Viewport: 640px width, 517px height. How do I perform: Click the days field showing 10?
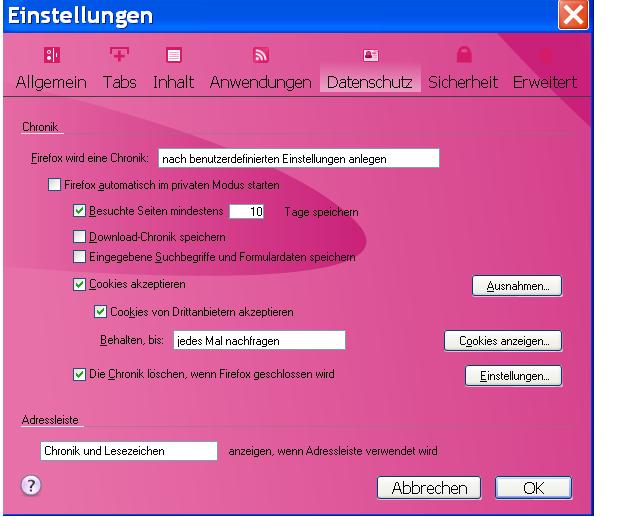coord(247,211)
